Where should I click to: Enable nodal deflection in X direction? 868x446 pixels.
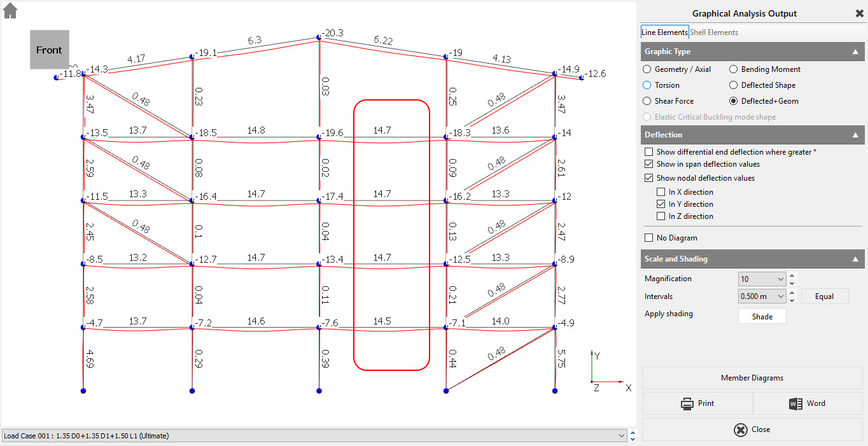[x=661, y=192]
